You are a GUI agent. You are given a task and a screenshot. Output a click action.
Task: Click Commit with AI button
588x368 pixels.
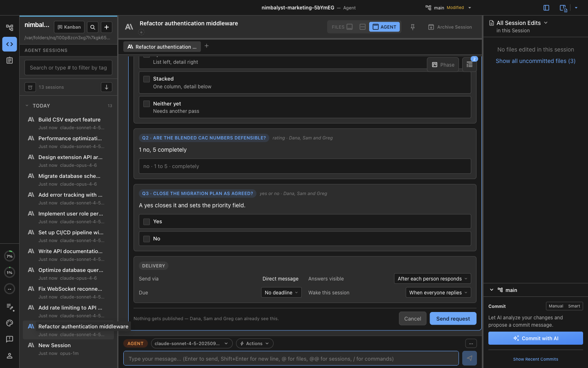tap(535, 338)
